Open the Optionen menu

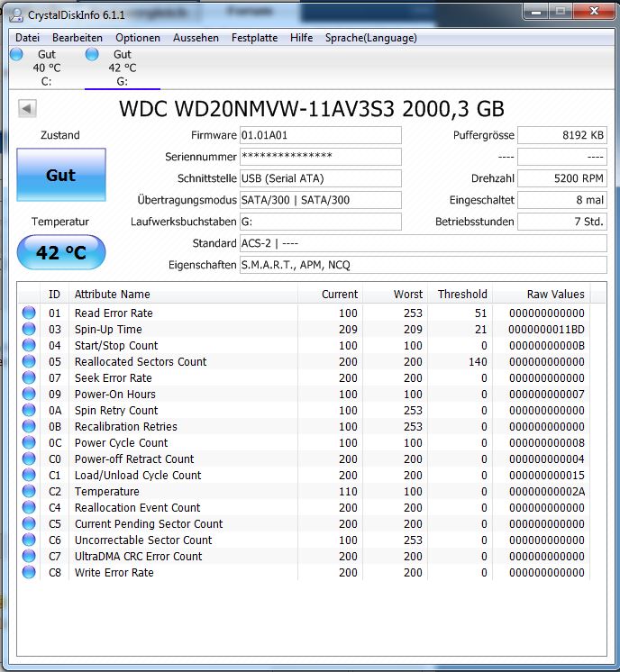[x=138, y=38]
